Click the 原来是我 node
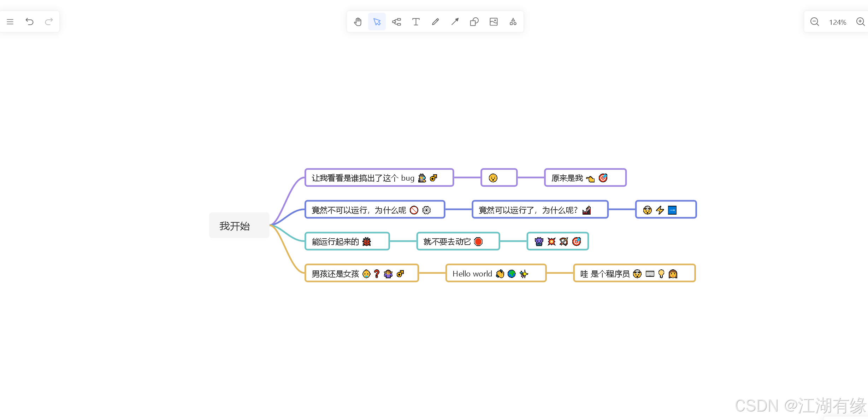The height and width of the screenshot is (420, 868). click(585, 177)
